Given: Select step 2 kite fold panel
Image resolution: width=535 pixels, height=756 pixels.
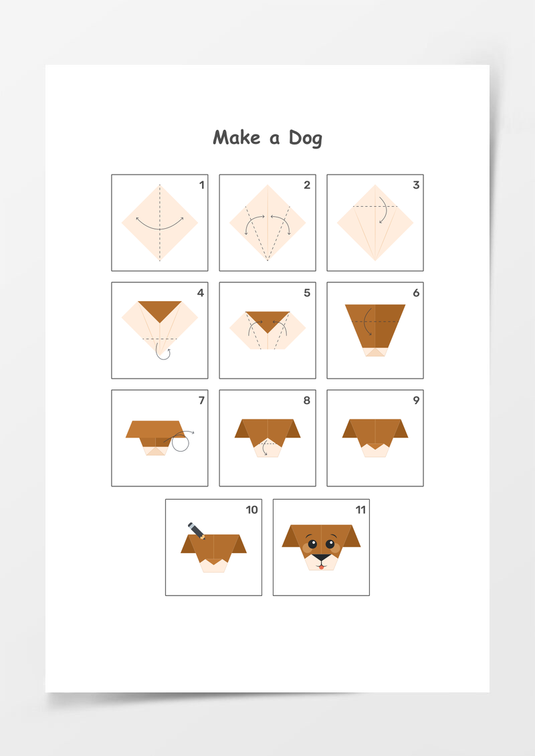Looking at the screenshot, I should coord(267,223).
